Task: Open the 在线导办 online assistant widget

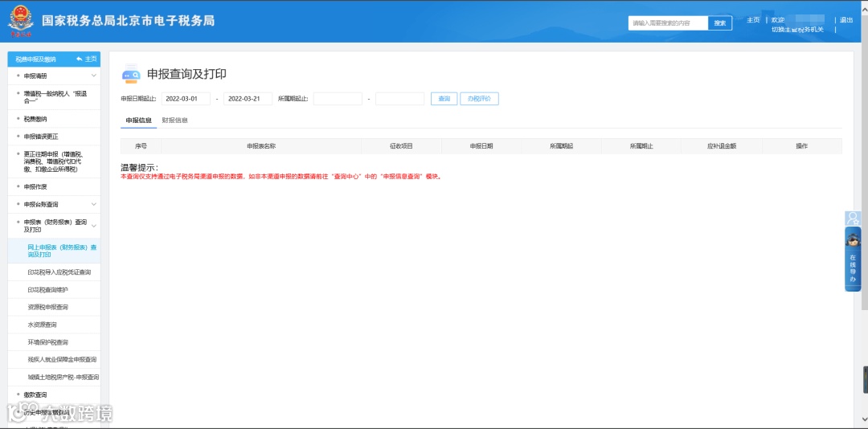Action: [853, 259]
